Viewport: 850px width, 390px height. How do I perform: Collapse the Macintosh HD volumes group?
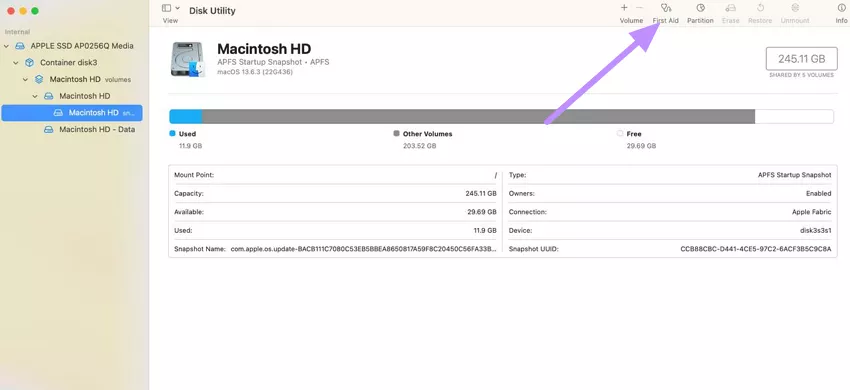click(25, 80)
